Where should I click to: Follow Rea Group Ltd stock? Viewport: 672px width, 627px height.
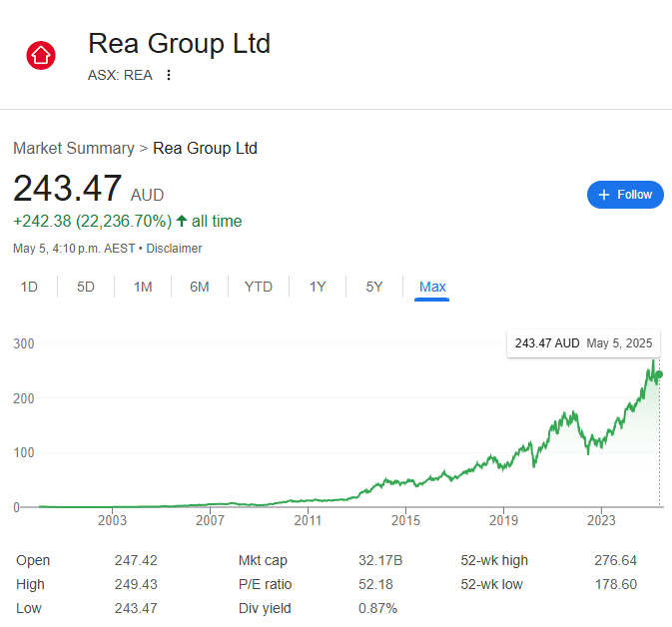(x=625, y=195)
